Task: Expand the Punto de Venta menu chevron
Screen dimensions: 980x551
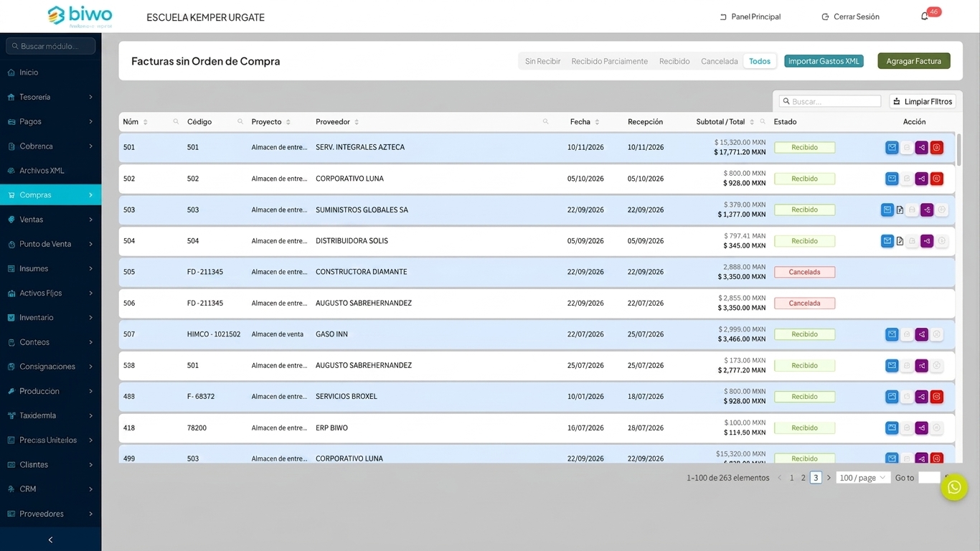Action: click(x=90, y=244)
